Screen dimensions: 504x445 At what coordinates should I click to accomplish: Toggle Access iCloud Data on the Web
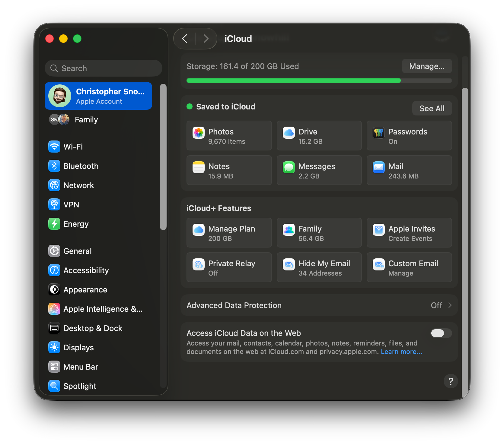441,333
